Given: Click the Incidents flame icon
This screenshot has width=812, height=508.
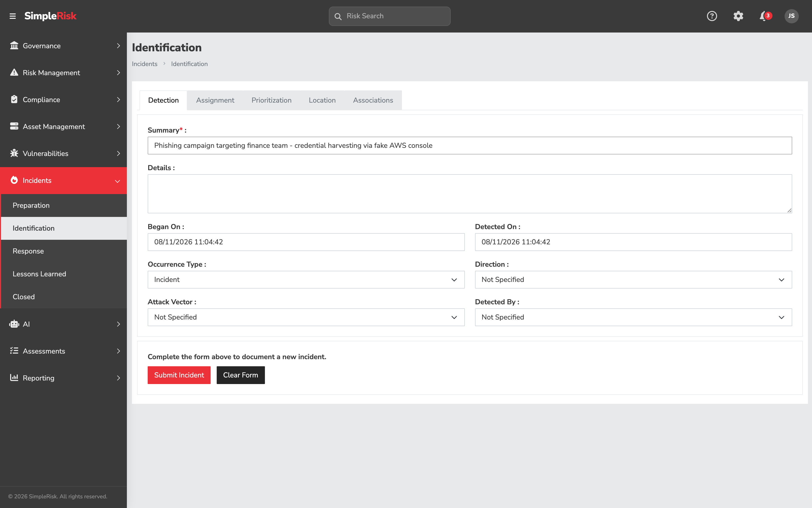Looking at the screenshot, I should [x=14, y=180].
